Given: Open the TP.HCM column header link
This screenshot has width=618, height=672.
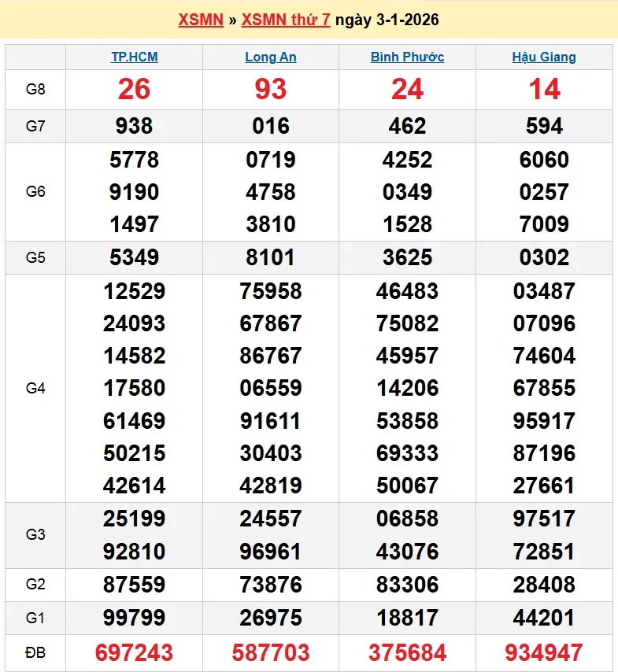Looking at the screenshot, I should click(x=134, y=57).
